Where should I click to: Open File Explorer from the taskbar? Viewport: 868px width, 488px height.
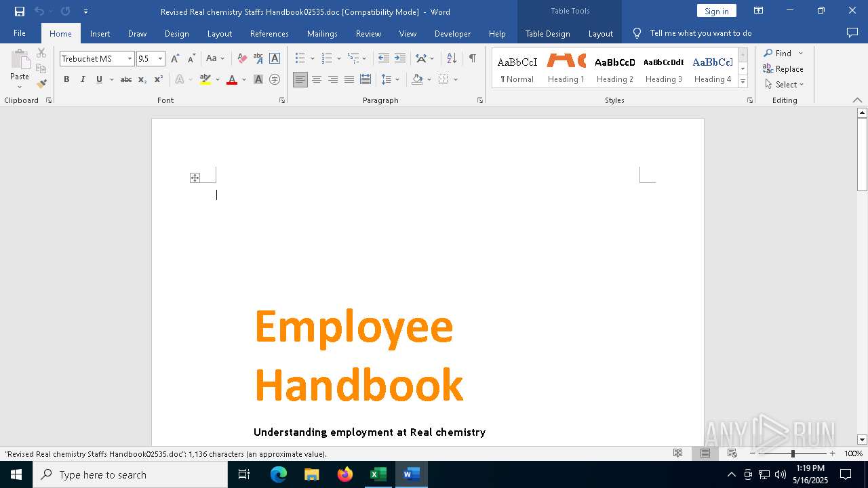pos(312,474)
